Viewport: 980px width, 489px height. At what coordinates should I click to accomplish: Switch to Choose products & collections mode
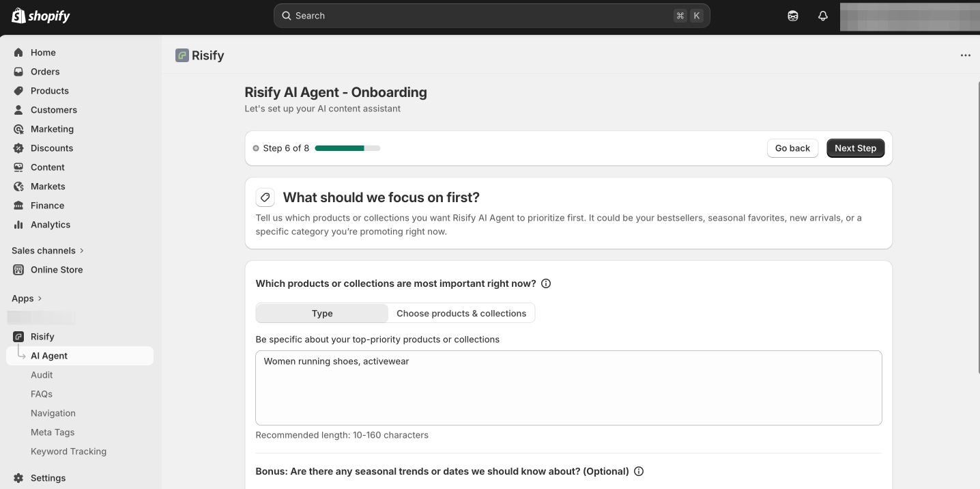coord(461,313)
